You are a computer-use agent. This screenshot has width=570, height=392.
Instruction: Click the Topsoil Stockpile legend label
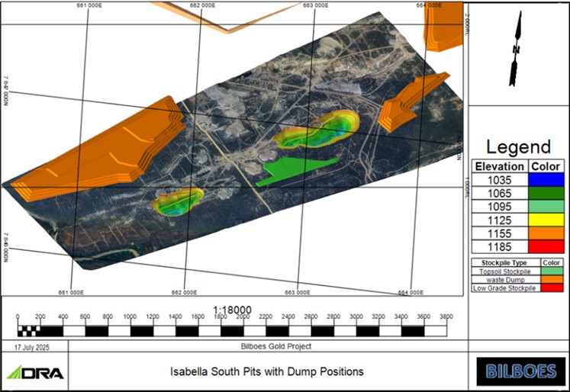pos(504,272)
